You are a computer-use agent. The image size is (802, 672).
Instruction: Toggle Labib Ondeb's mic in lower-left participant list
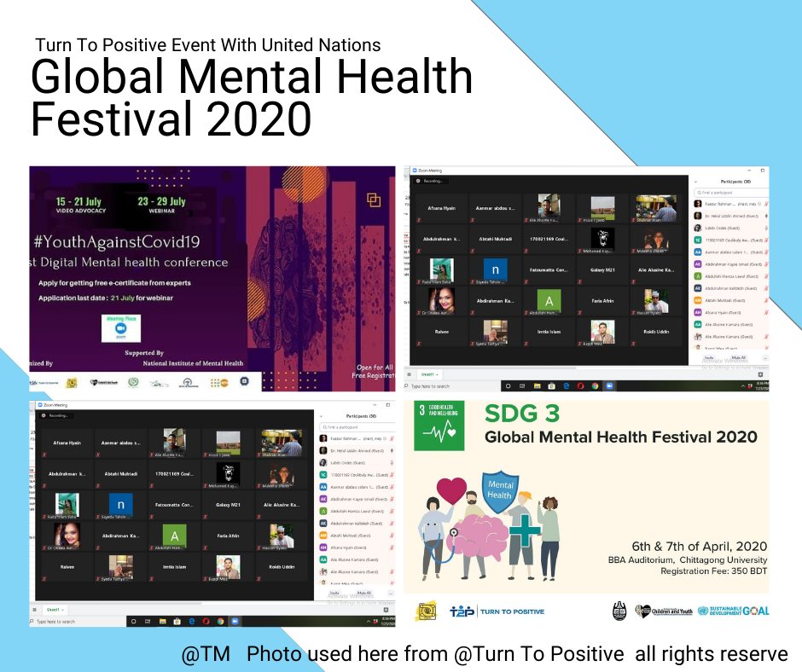pos(392,463)
